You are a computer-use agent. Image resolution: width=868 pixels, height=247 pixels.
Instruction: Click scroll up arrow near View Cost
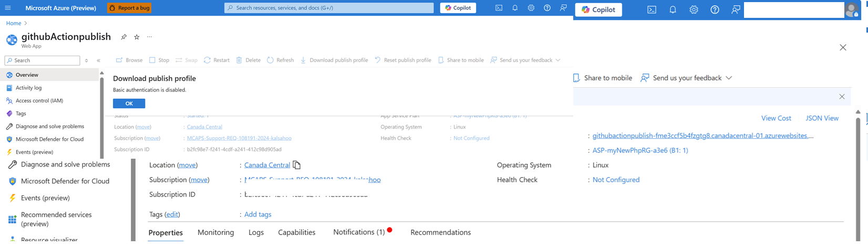[859, 112]
